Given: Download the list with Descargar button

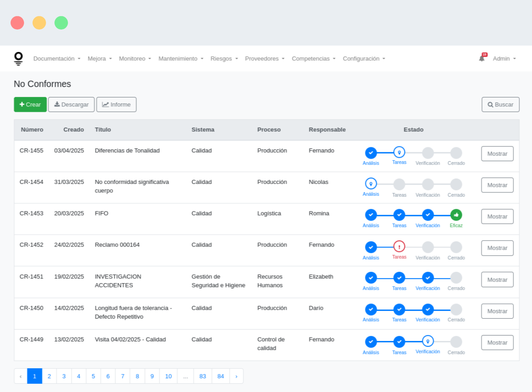Looking at the screenshot, I should tap(71, 105).
